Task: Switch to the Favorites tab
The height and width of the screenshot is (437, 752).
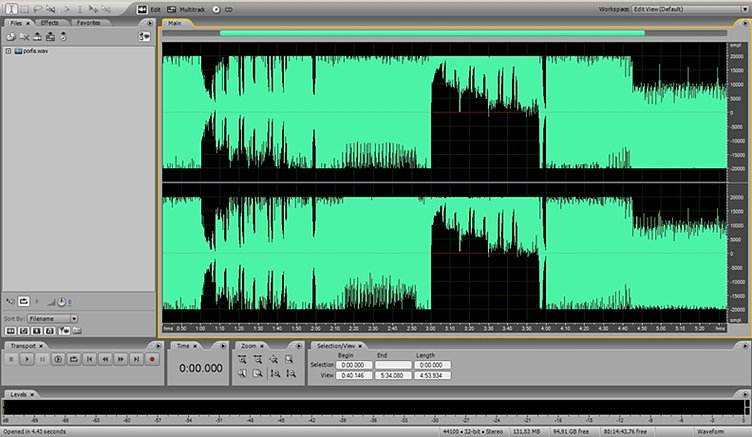Action: (87, 22)
